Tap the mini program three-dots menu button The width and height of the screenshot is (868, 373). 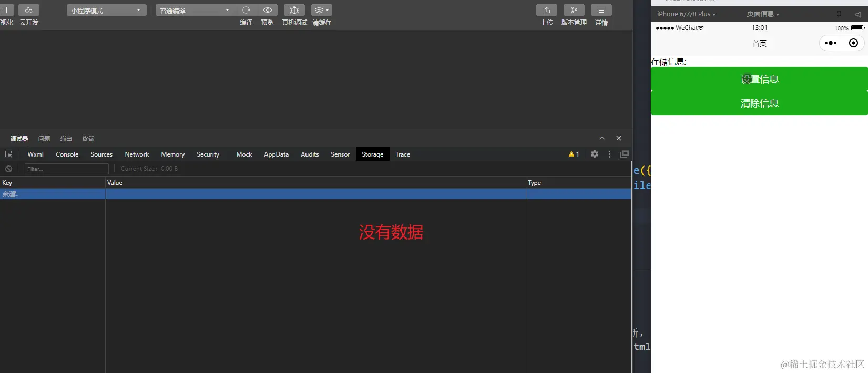831,43
